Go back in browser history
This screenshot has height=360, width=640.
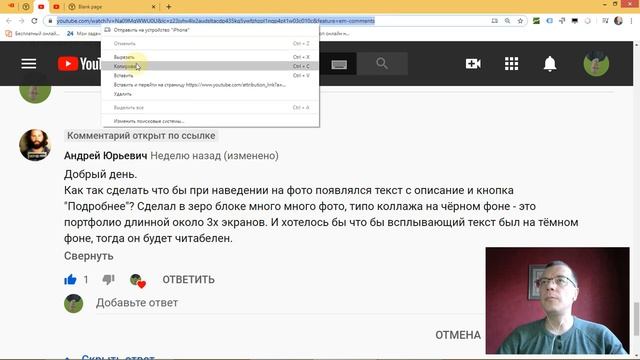(9, 21)
